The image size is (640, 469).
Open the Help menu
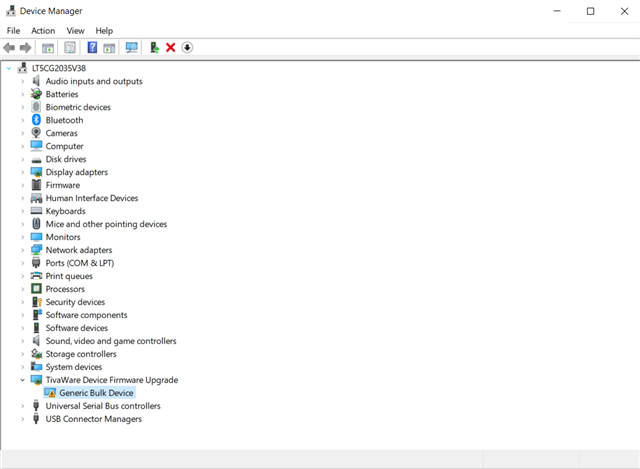pyautogui.click(x=104, y=31)
